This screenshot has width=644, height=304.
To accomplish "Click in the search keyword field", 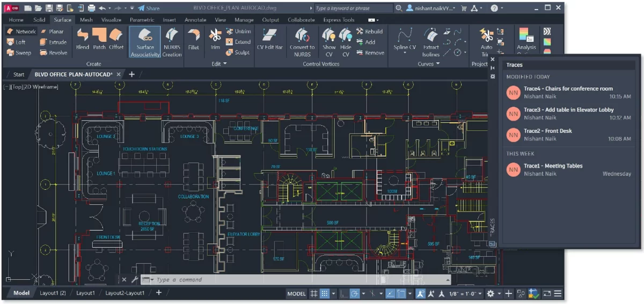I will tap(353, 8).
